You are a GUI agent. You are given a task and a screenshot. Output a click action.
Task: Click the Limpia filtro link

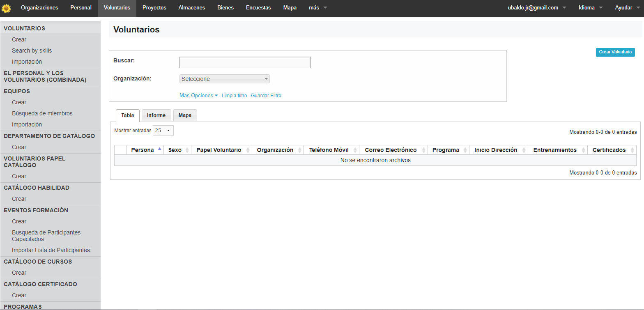(x=235, y=96)
